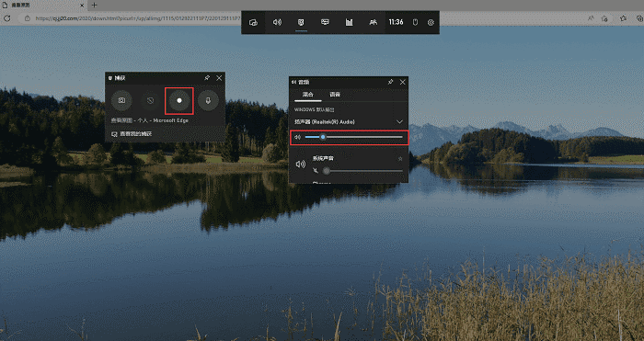Close the Capture widget
This screenshot has width=644, height=341.
click(219, 78)
